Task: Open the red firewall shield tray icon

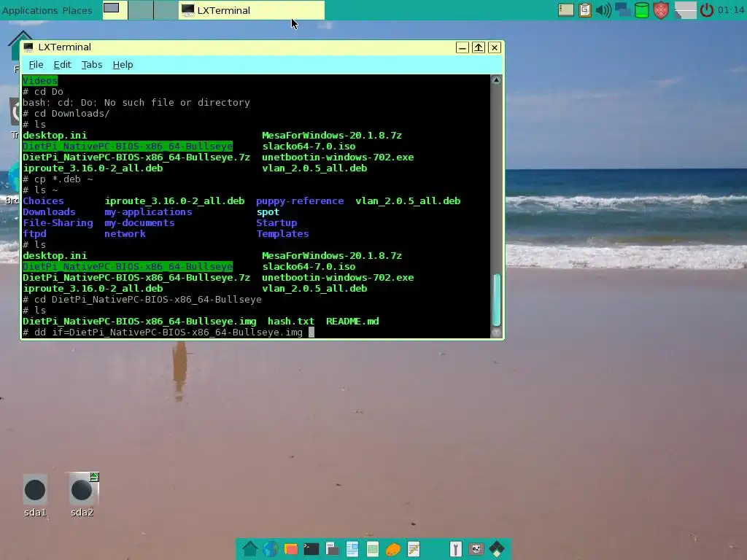Action: pos(661,10)
